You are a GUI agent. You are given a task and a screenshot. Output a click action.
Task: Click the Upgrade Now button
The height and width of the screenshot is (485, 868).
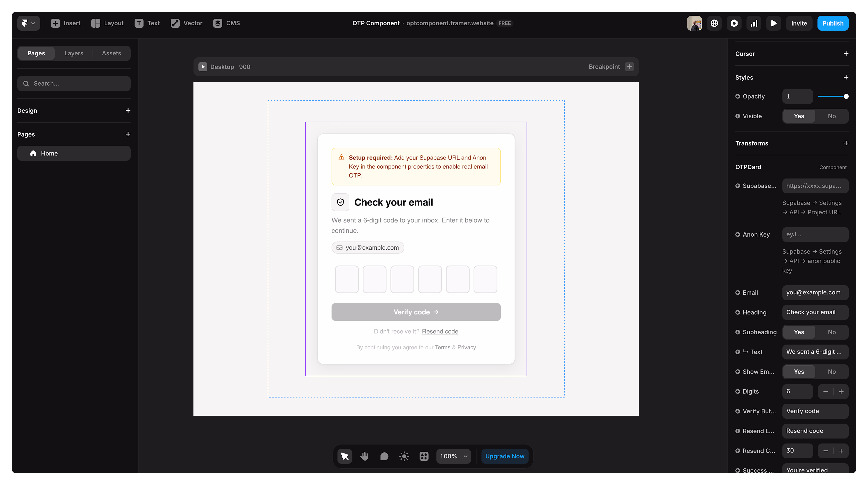(505, 456)
